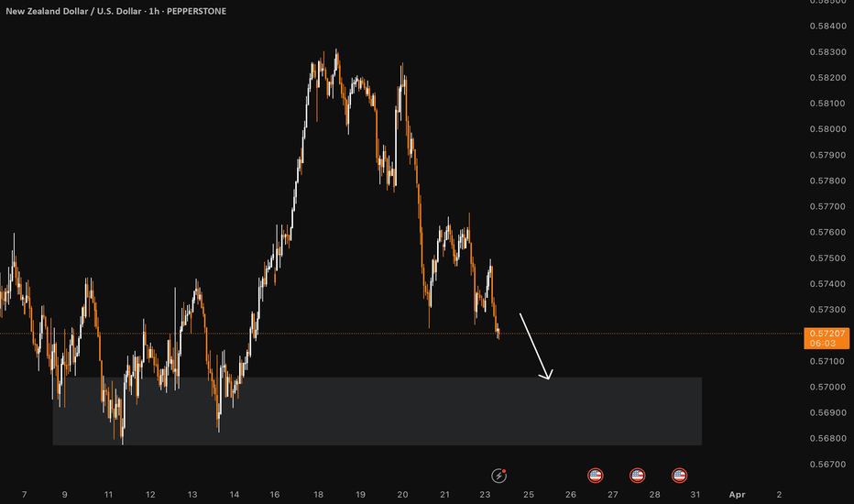
Task: Click the 0.57000 price axis label
Action: (827, 387)
